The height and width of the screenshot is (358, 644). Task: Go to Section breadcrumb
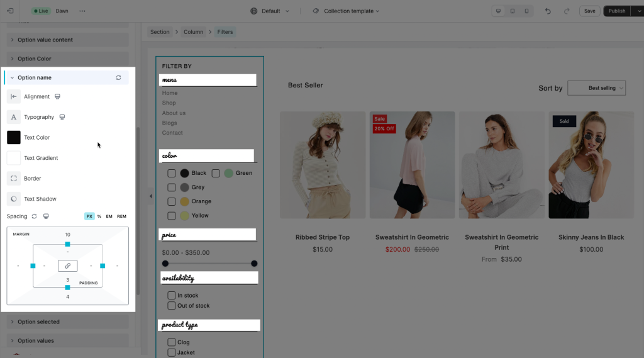(x=160, y=32)
